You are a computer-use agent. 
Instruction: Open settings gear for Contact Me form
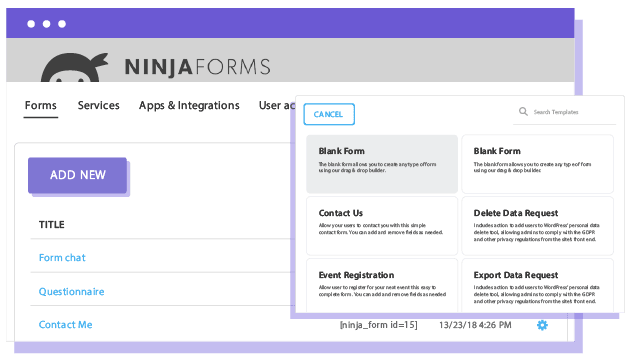tap(542, 325)
